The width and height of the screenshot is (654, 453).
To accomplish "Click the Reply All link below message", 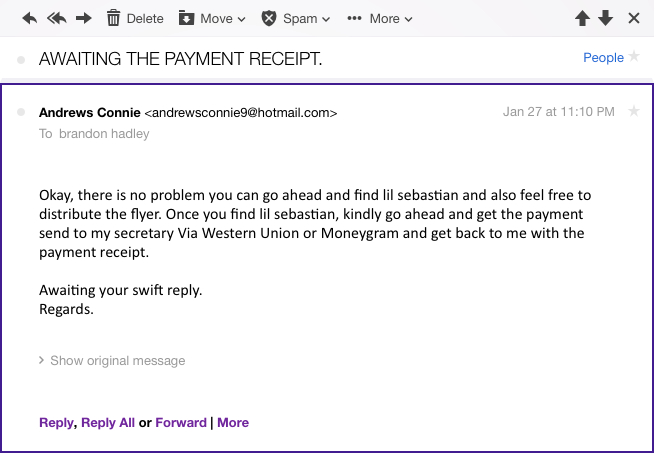I will 107,422.
